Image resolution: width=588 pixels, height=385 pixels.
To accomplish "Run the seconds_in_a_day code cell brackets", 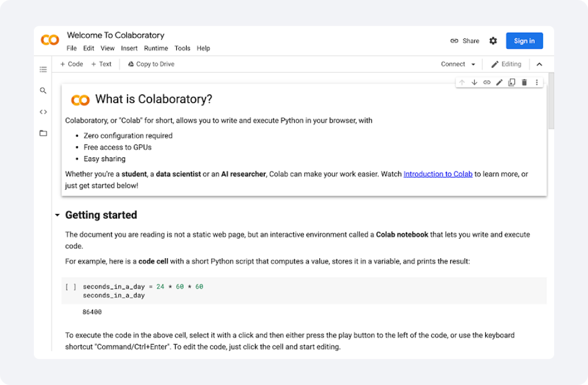I will [71, 287].
